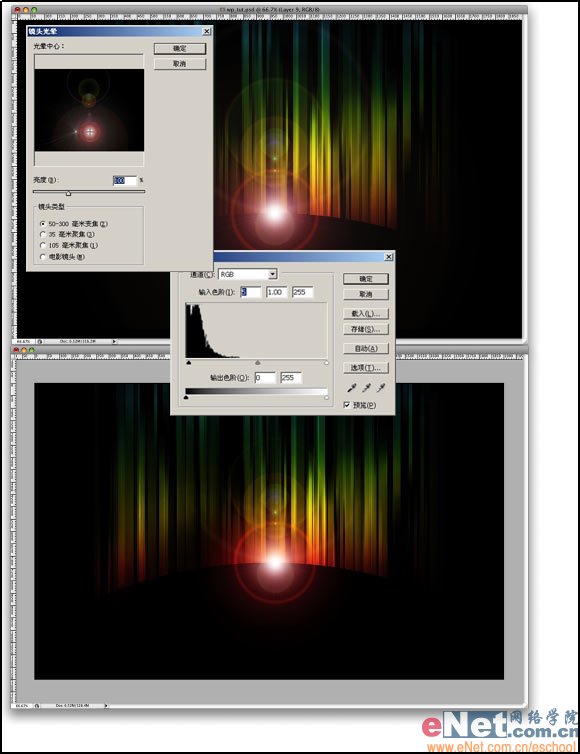Click the 自动(A) auto button

[x=366, y=349]
